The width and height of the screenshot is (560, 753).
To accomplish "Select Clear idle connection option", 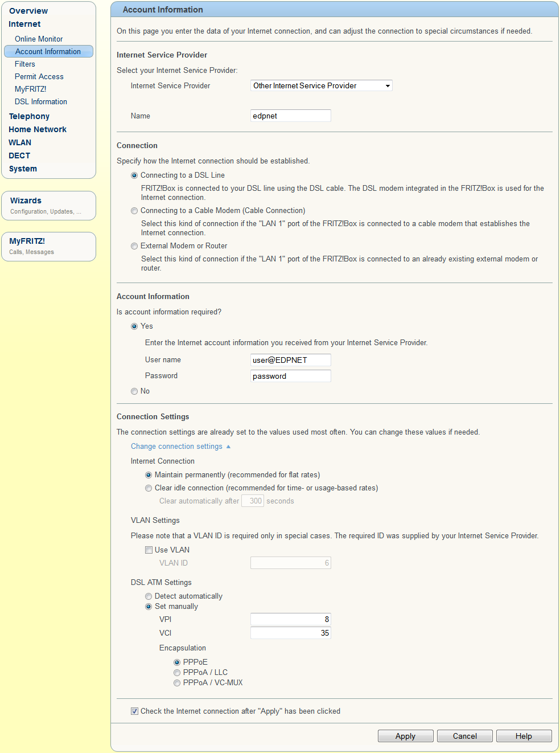I will click(149, 488).
